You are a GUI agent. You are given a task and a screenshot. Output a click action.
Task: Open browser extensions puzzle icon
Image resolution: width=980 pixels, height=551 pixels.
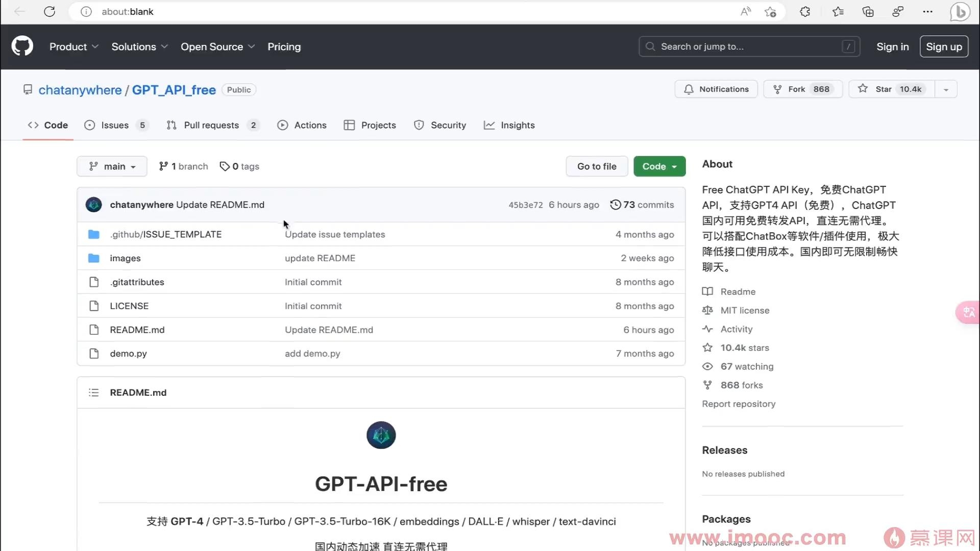click(805, 11)
